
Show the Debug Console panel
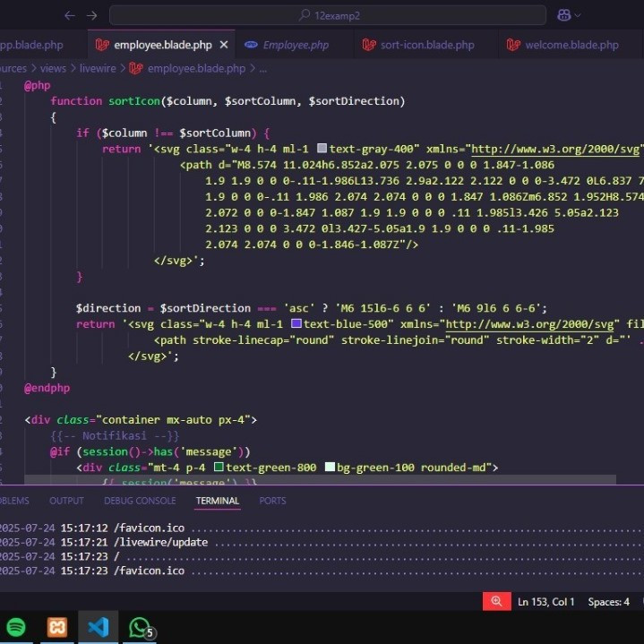[x=140, y=501]
